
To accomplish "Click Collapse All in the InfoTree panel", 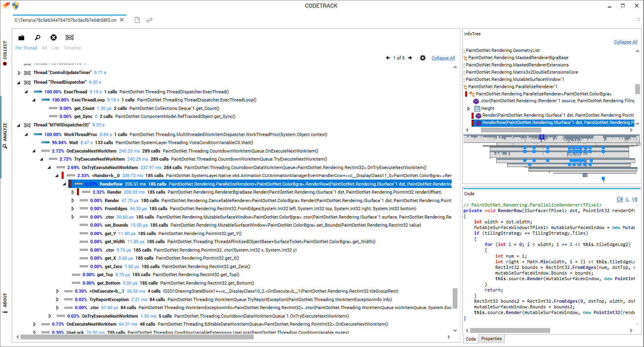I will [x=625, y=42].
